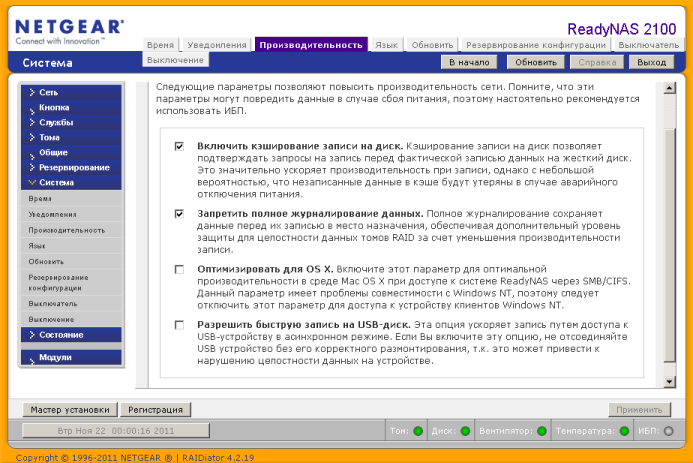Open Уведомления in the sidebar submenu
This screenshot has height=463, width=693.
click(71, 214)
